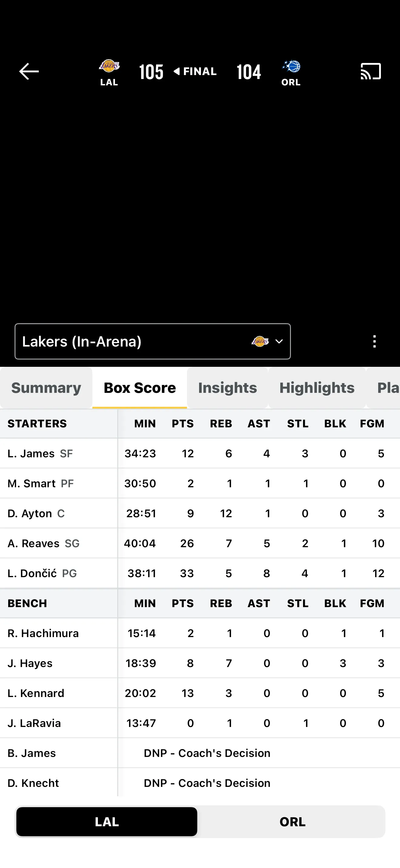Image resolution: width=400 pixels, height=868 pixels.
Task: Tap the PTS column header in Starters
Action: (x=183, y=423)
